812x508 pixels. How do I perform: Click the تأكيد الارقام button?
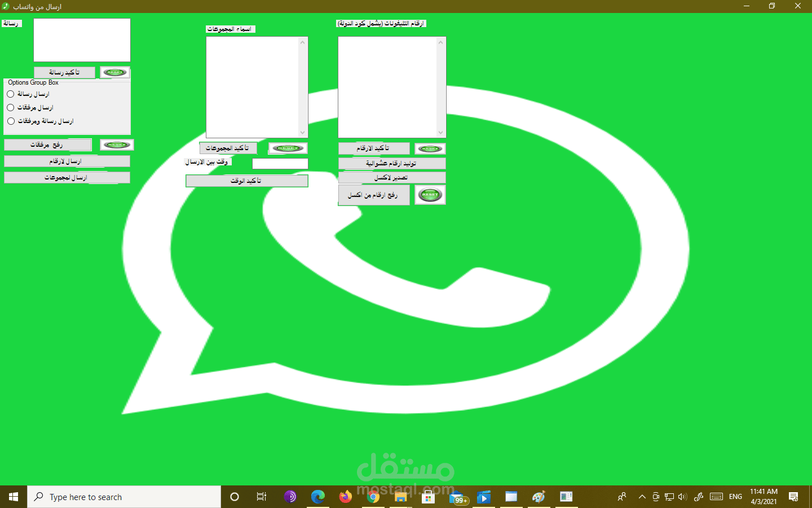point(374,148)
